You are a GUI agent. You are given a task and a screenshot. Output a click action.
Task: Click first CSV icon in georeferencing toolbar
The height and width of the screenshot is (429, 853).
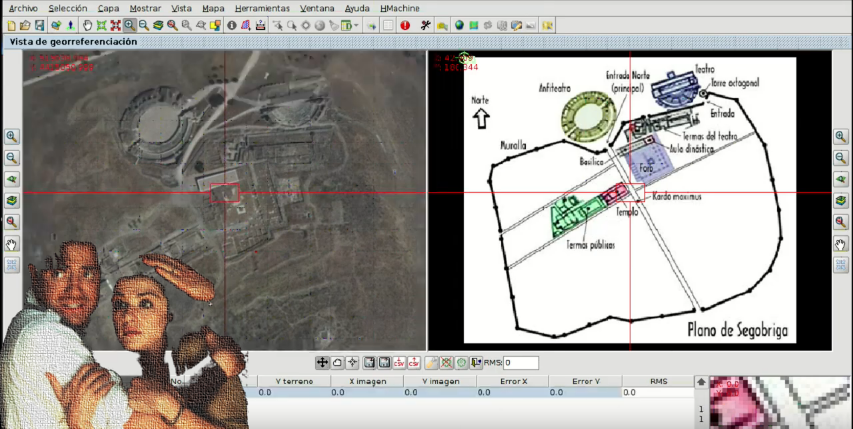[399, 362]
